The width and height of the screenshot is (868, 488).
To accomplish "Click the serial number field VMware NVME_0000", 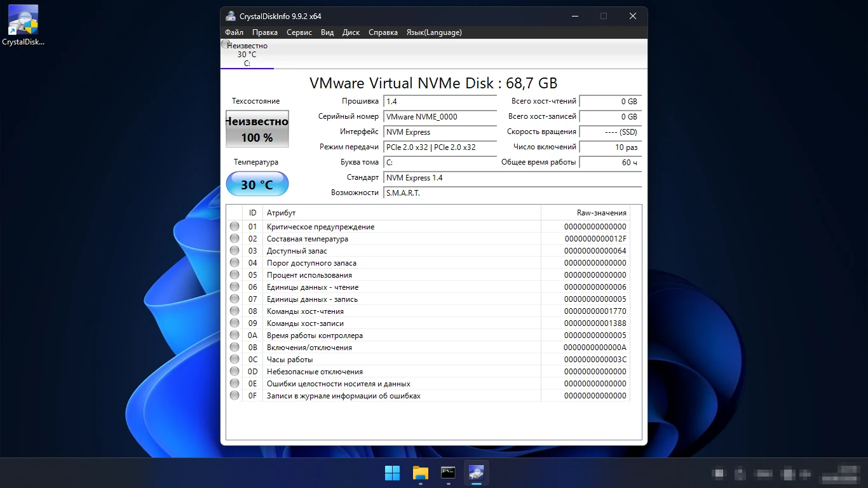I will click(440, 117).
